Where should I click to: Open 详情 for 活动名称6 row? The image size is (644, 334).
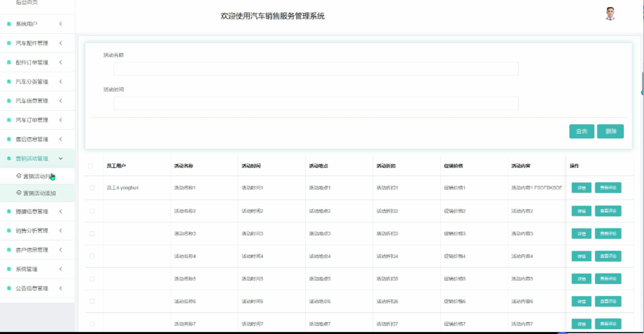pyautogui.click(x=582, y=301)
